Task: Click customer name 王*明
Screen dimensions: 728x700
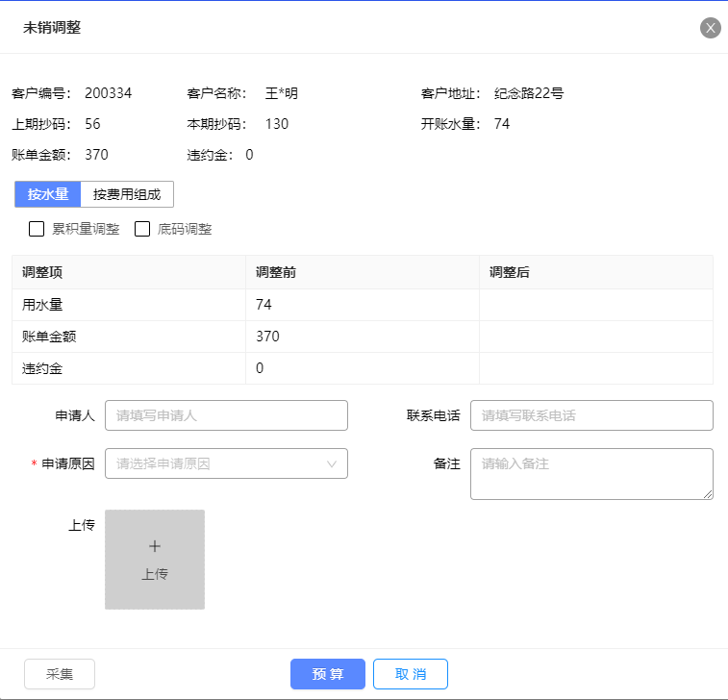Action: [282, 93]
